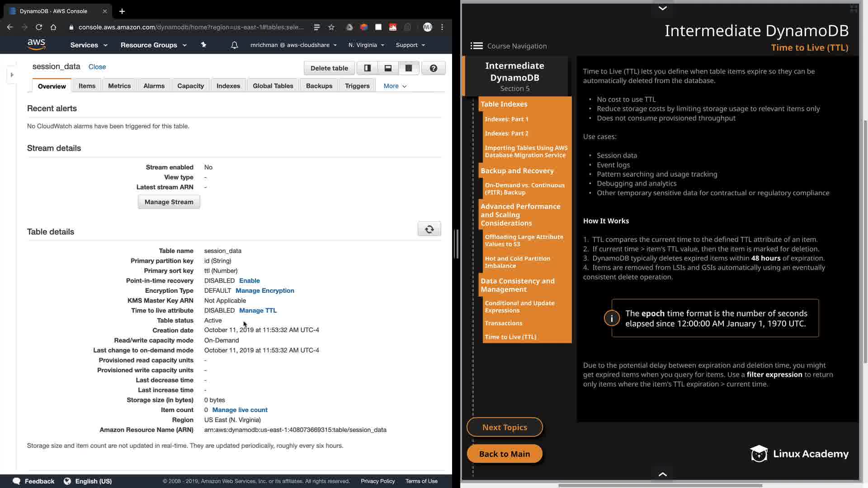Click the AWS logo home icon

(x=36, y=44)
